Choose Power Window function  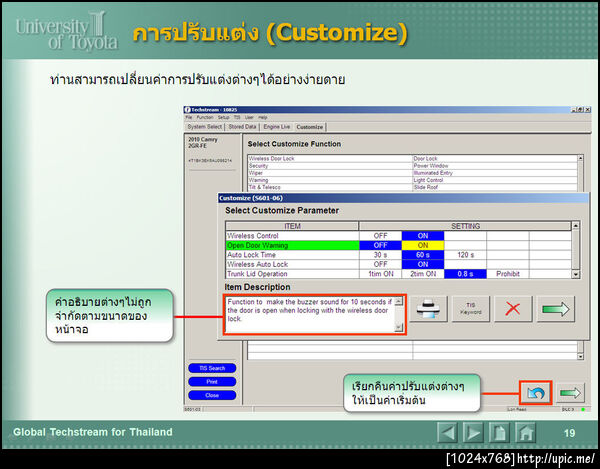point(495,166)
